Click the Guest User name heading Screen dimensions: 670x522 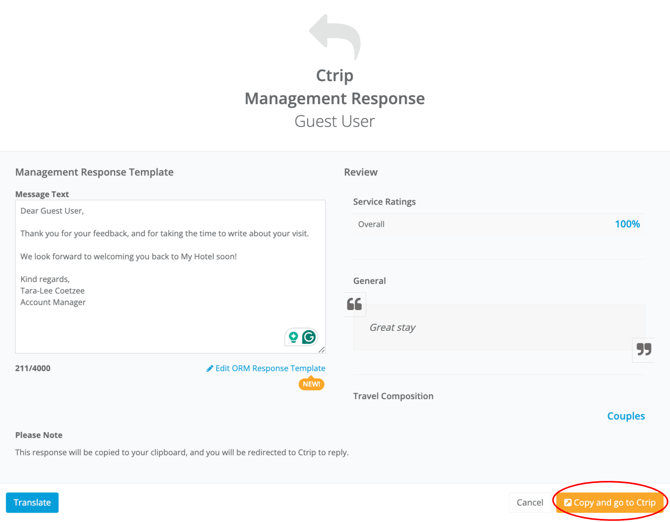click(334, 121)
